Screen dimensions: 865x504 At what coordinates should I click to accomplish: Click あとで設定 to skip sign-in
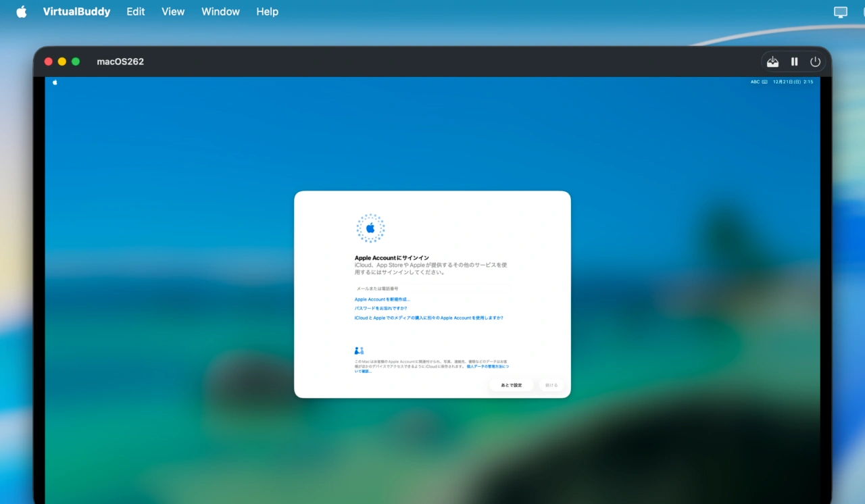(x=511, y=384)
